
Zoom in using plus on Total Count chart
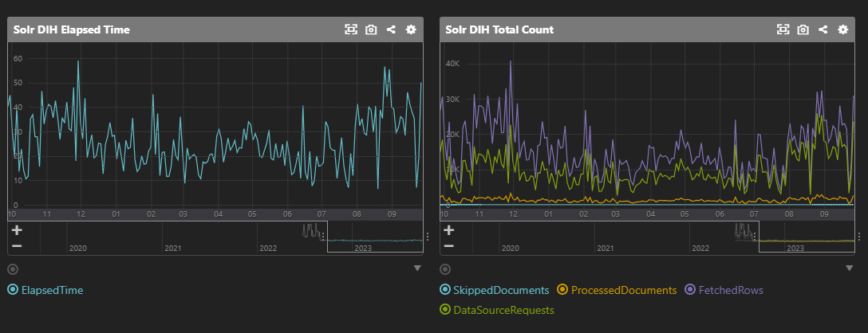(448, 230)
